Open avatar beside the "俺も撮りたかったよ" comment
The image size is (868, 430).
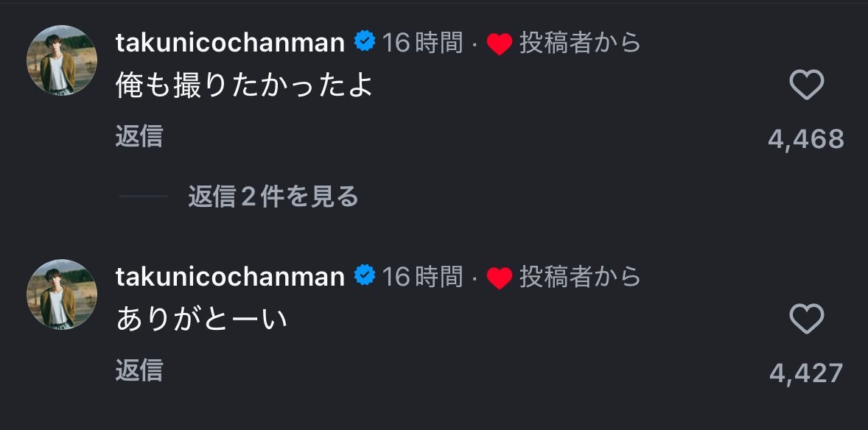[62, 60]
